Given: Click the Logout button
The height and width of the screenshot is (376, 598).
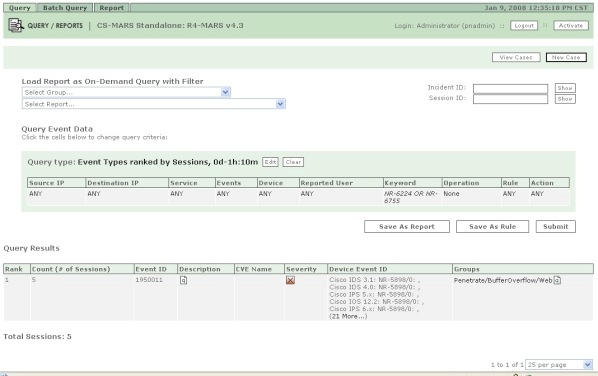Looking at the screenshot, I should point(524,26).
